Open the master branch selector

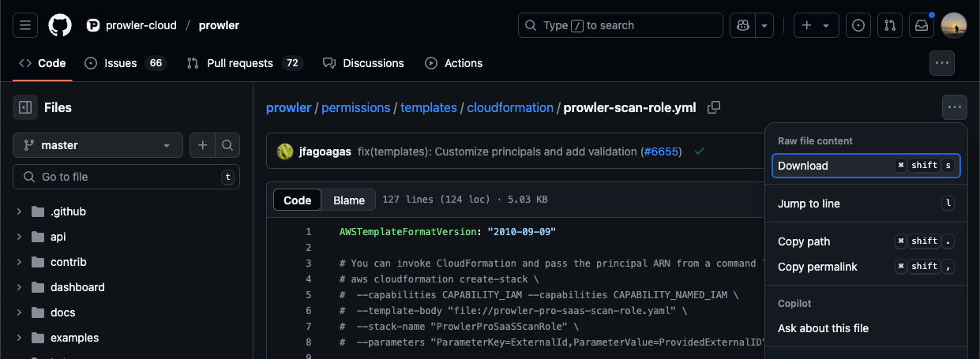(98, 145)
